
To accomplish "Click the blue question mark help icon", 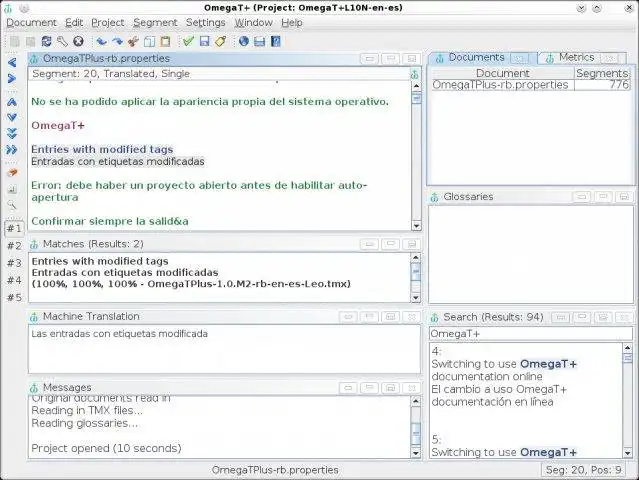I will coord(275,41).
